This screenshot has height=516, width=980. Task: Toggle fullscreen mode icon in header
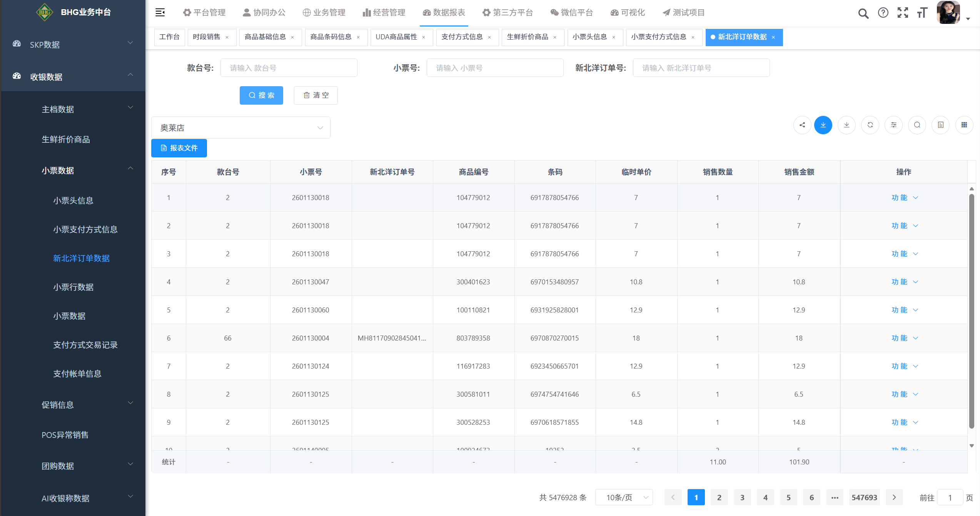point(903,13)
